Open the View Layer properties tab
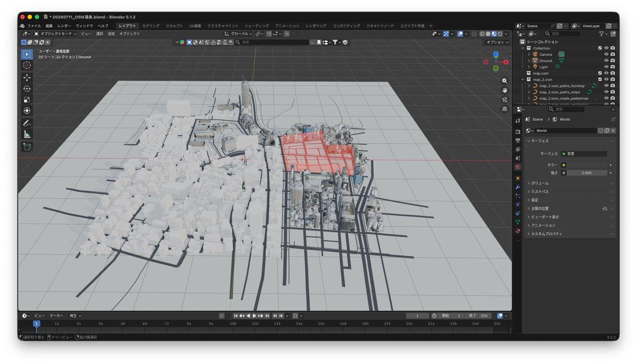637x364 pixels. [x=518, y=149]
